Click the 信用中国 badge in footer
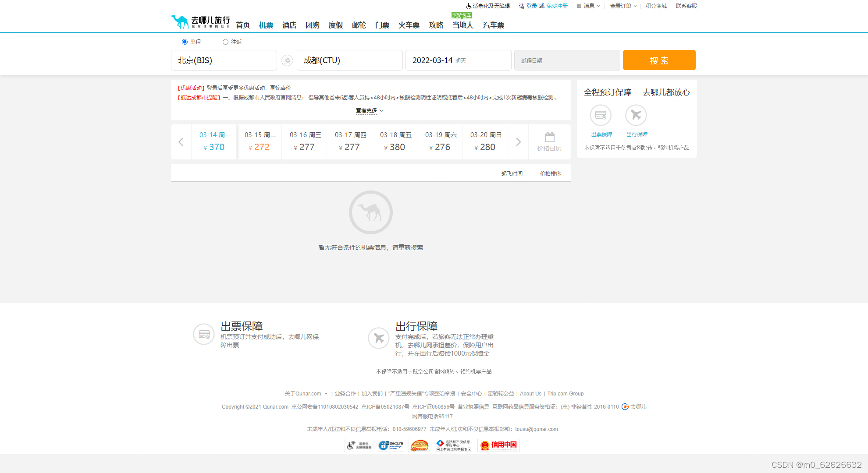Image resolution: width=868 pixels, height=473 pixels. point(498,445)
